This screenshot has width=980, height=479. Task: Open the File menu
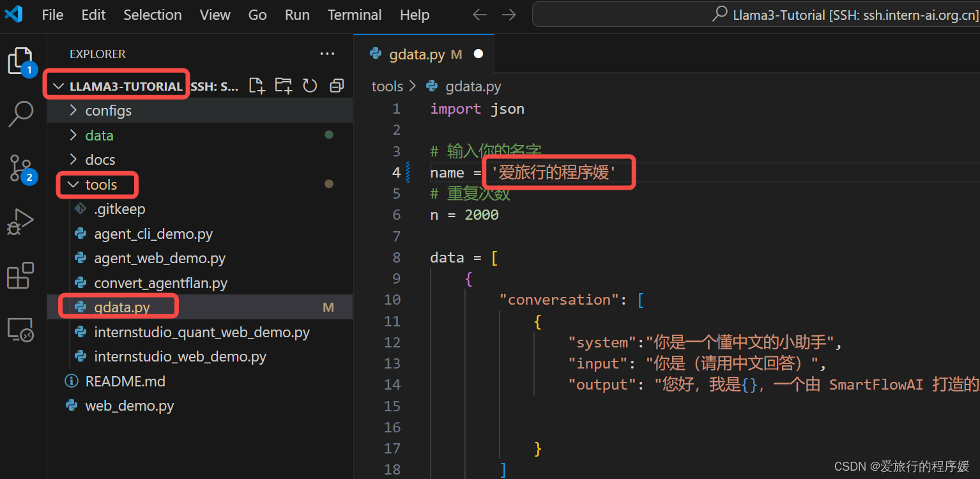click(x=52, y=15)
